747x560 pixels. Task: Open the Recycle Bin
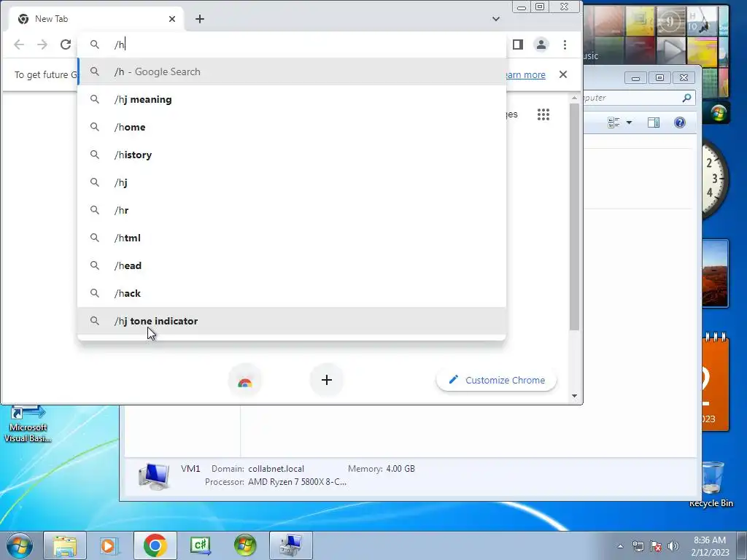(711, 483)
